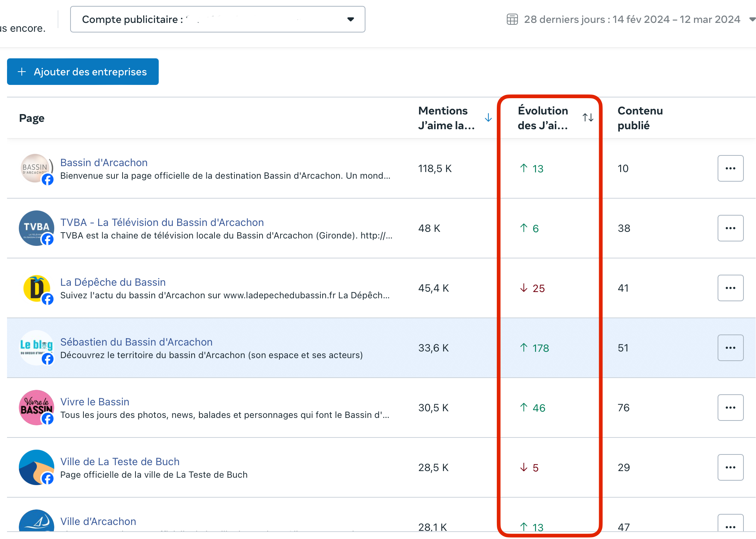This screenshot has height=539, width=756.
Task: Click more options for La Dépêche du Bassin
Action: [730, 288]
